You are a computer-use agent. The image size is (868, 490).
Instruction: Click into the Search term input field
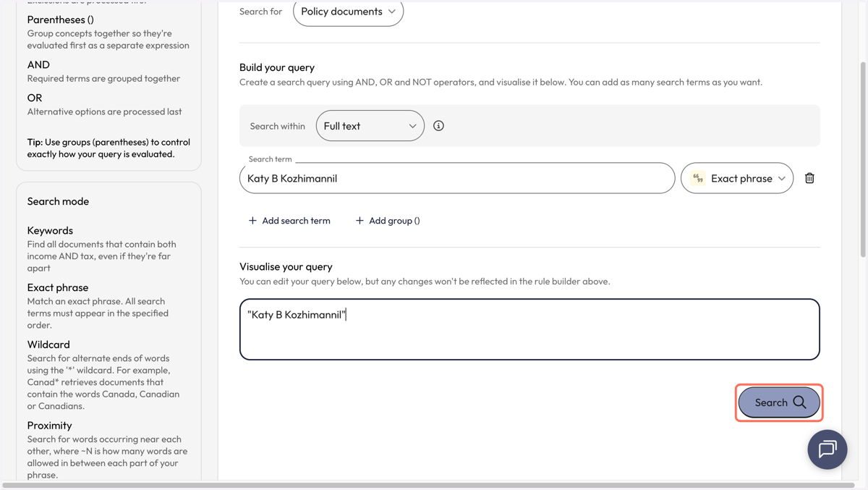(x=457, y=178)
